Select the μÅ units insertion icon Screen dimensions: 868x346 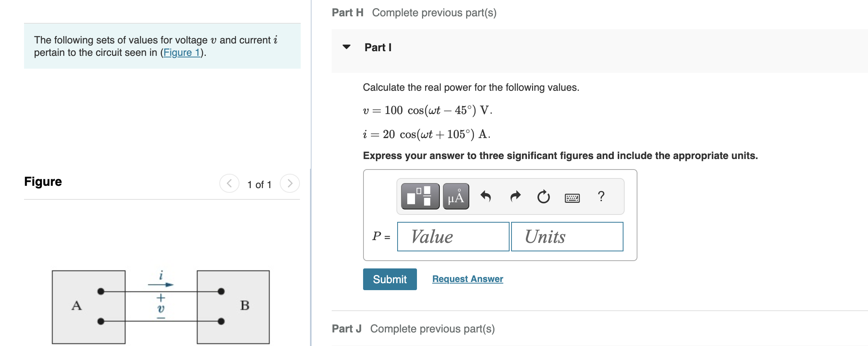coord(455,197)
